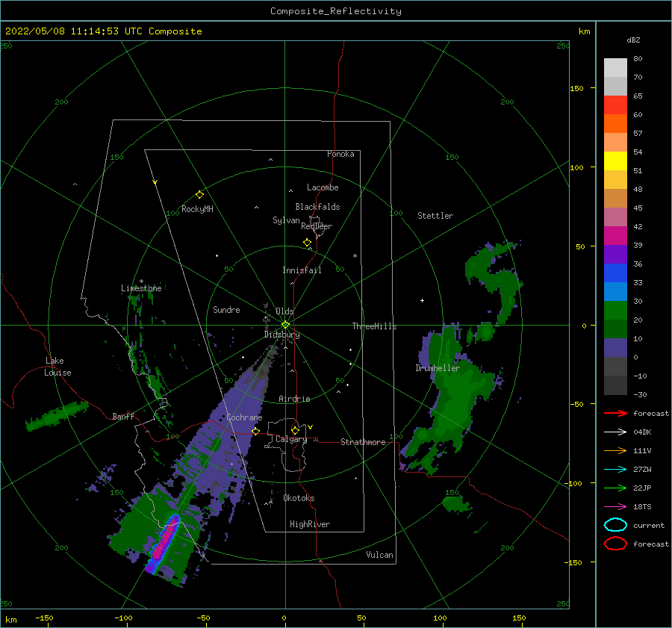Viewport: 672px width, 628px height.
Task: Select the red forecast ellipse icon
Action: [x=615, y=544]
